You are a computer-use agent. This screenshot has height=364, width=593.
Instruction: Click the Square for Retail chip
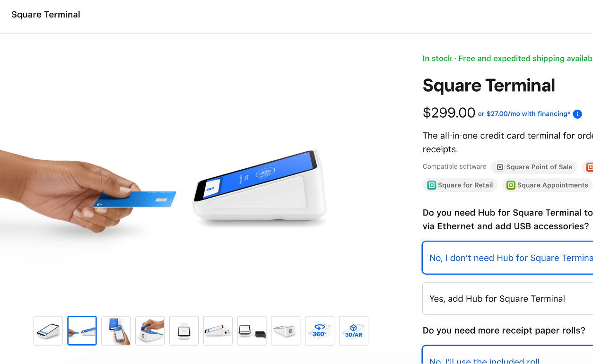460,185
